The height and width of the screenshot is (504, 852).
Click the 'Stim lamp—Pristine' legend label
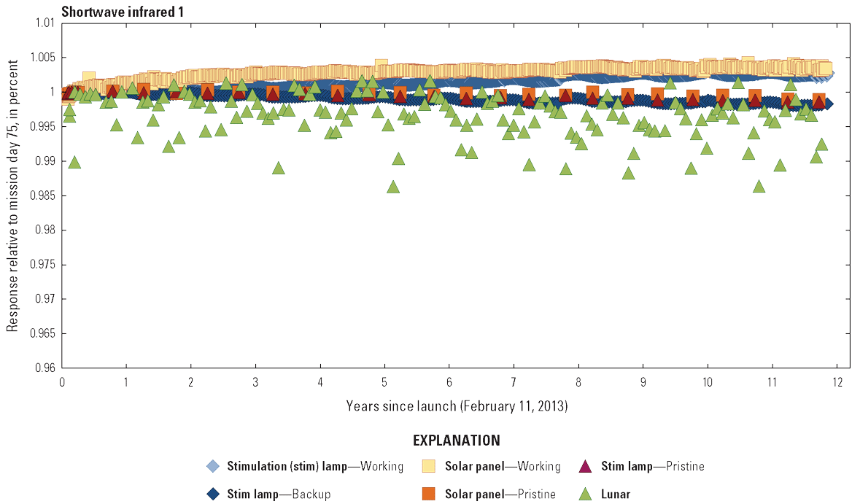point(653,466)
